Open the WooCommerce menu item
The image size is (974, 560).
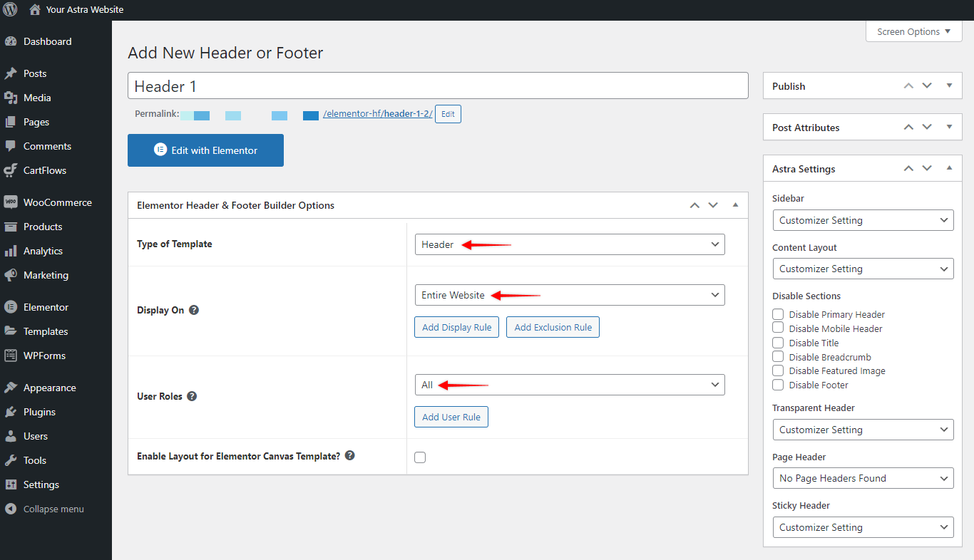point(56,202)
